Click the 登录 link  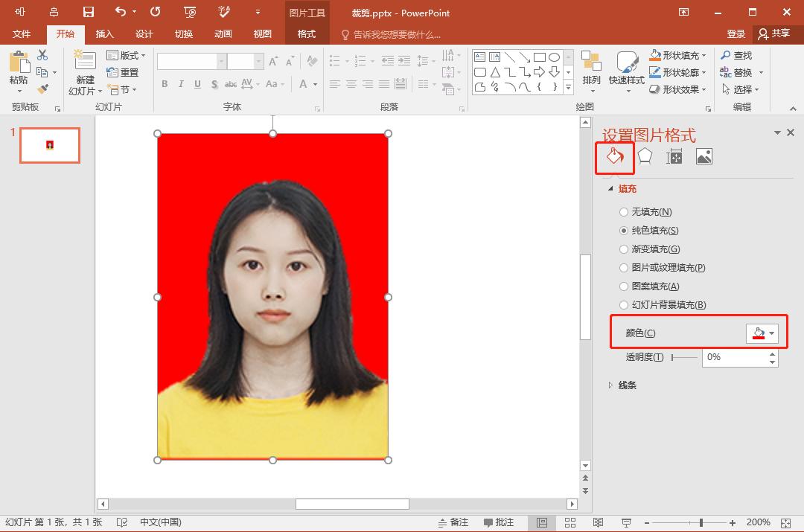(735, 33)
